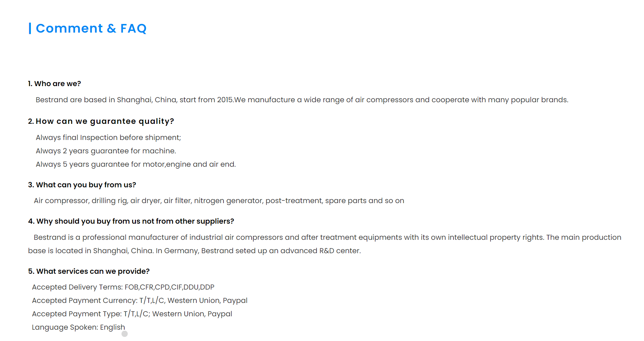
Task: Click the 'base is located in Shanghai' line
Action: 194,251
